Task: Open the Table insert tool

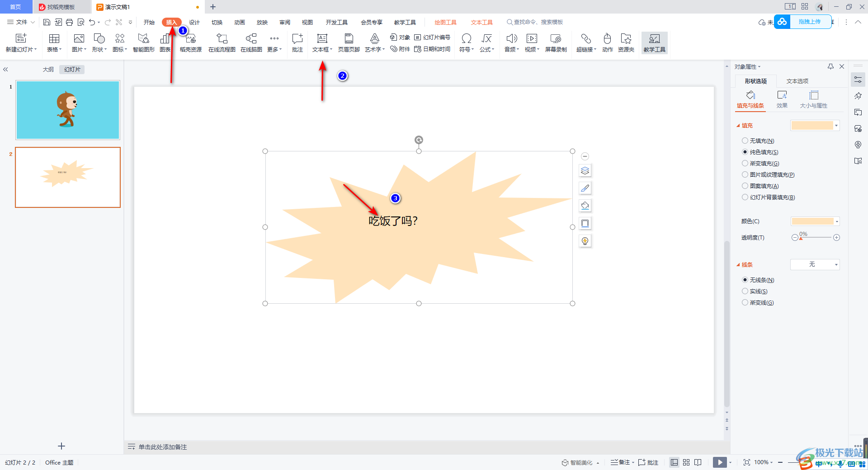Action: point(54,43)
